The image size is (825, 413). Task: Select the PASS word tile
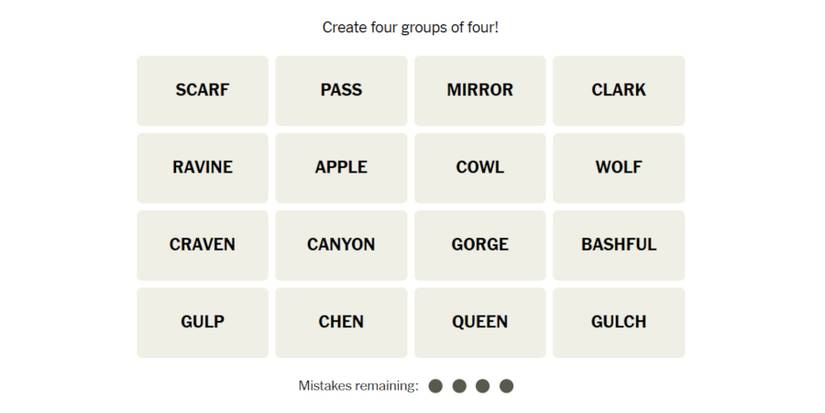tap(341, 90)
